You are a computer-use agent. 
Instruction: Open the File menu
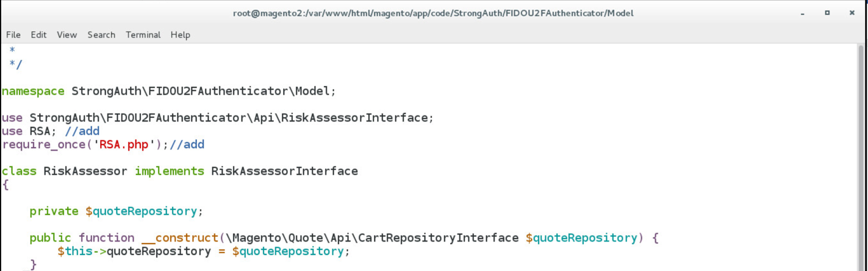[13, 35]
